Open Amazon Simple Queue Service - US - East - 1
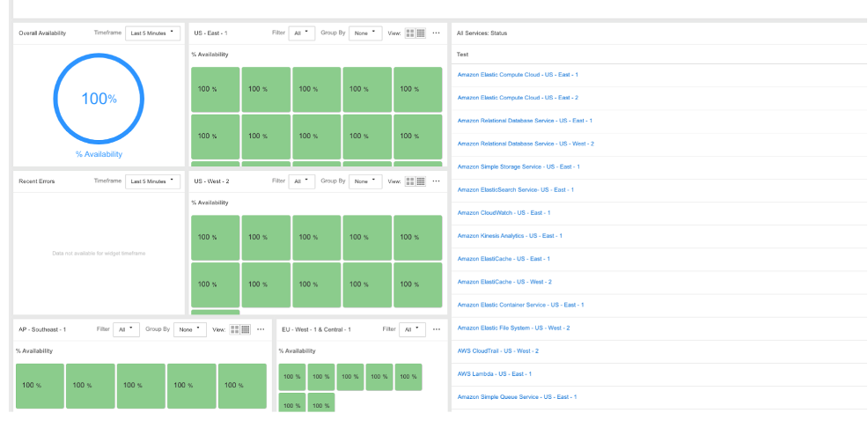Image resolution: width=868 pixels, height=428 pixels. pyautogui.click(x=517, y=397)
